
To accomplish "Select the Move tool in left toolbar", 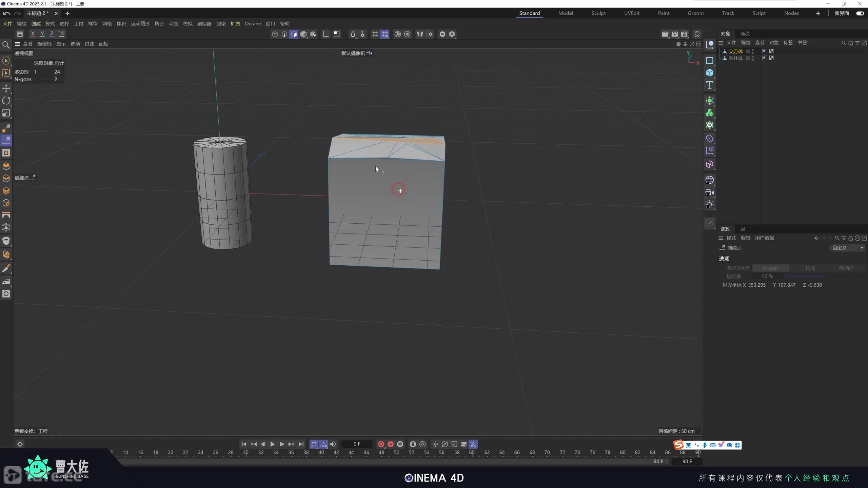I will [6, 88].
